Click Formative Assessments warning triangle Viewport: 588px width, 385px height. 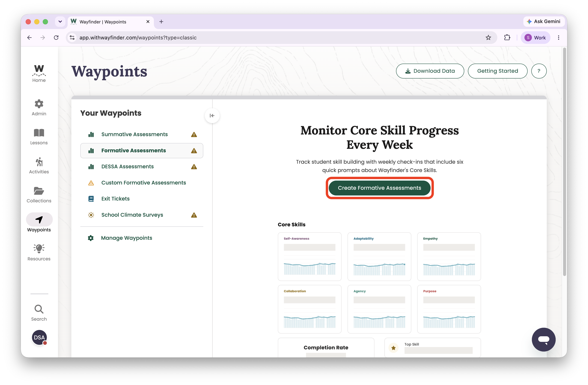pos(194,151)
